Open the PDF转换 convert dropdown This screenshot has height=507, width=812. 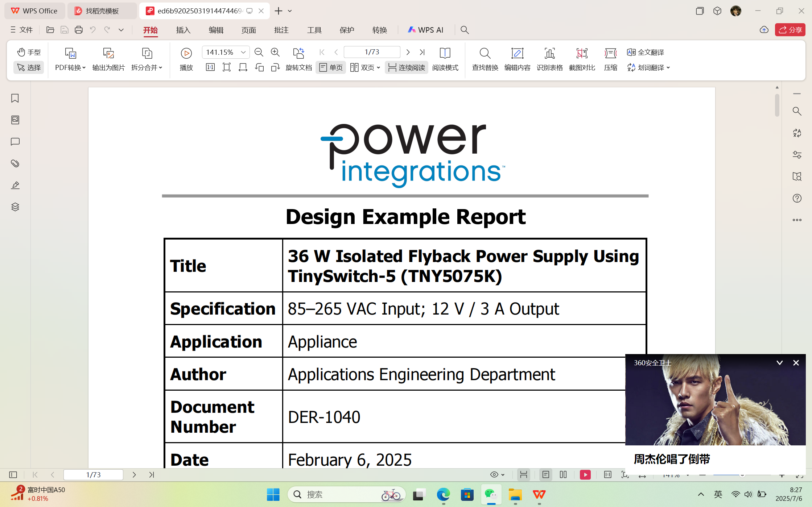click(70, 67)
